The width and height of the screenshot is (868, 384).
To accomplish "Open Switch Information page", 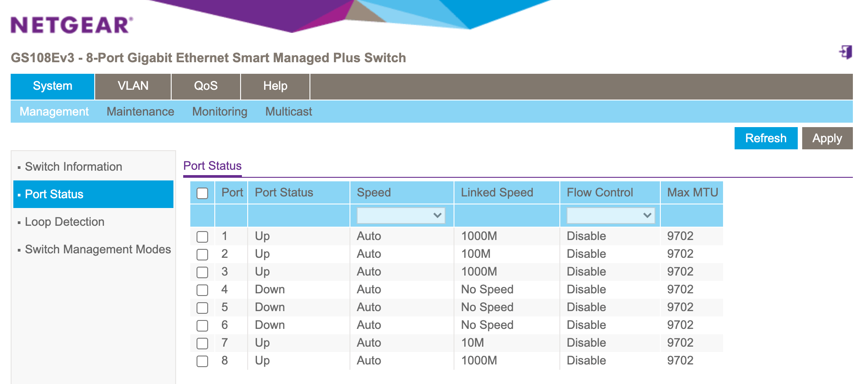I will [72, 167].
